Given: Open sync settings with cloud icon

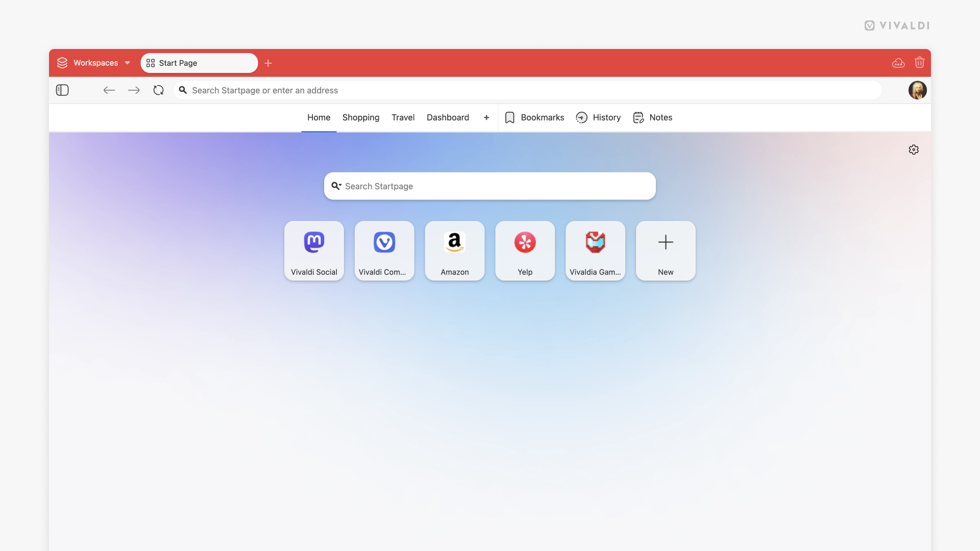Looking at the screenshot, I should (x=898, y=63).
